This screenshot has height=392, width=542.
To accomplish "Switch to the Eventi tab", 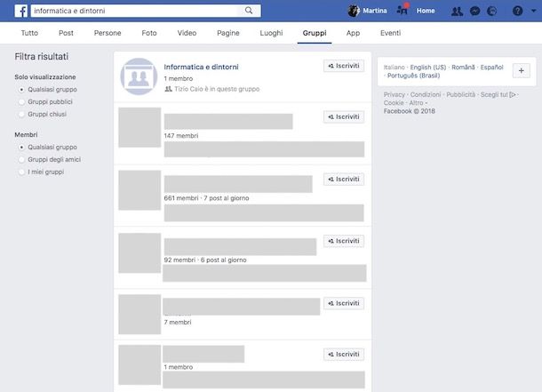I will coord(391,33).
